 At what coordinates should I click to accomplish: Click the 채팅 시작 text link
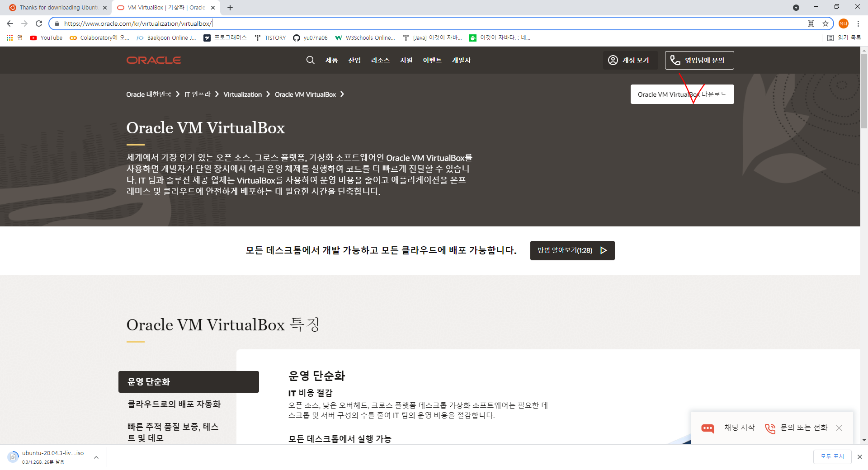pos(739,428)
